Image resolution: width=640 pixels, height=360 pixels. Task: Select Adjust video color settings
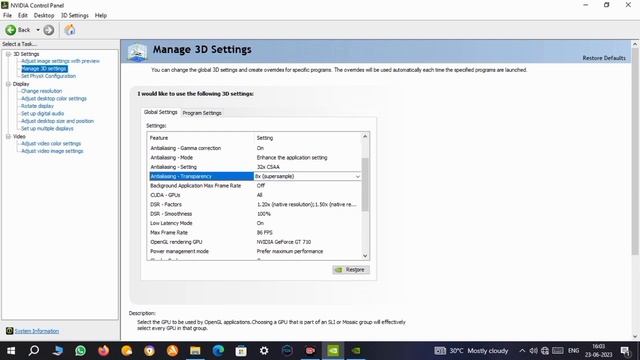pos(51,144)
